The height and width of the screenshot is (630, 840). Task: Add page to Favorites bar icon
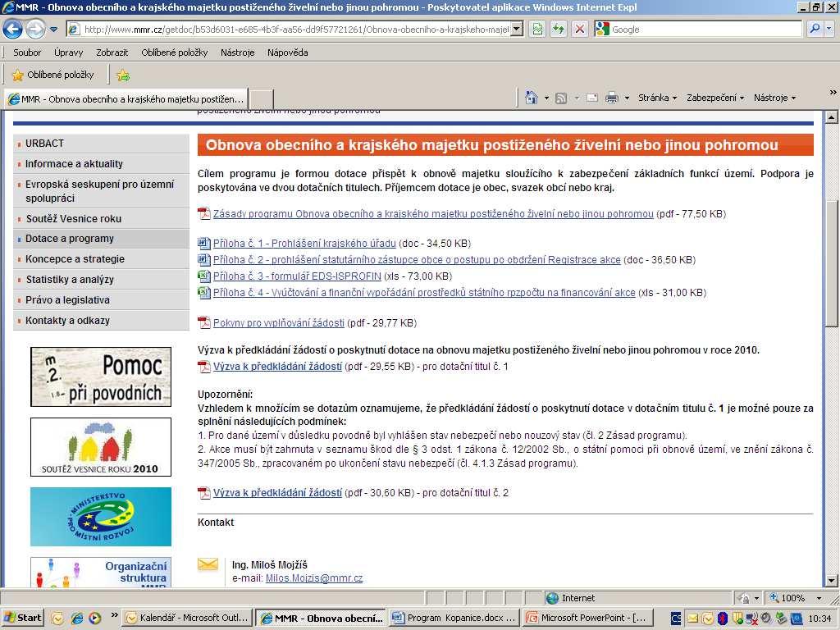(123, 75)
